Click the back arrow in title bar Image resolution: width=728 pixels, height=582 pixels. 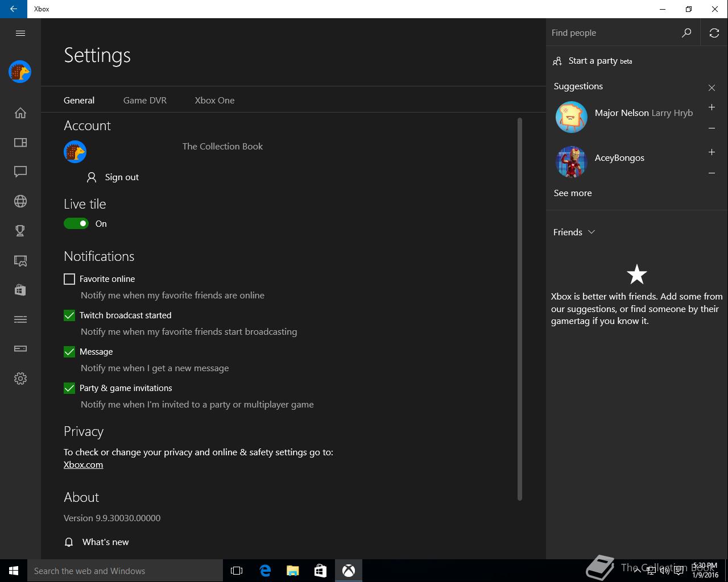coord(14,9)
